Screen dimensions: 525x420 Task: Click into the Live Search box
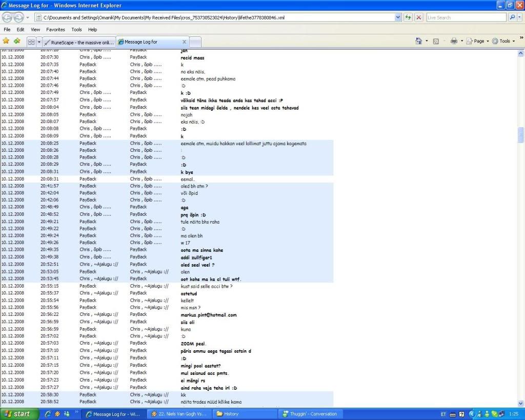click(x=466, y=17)
